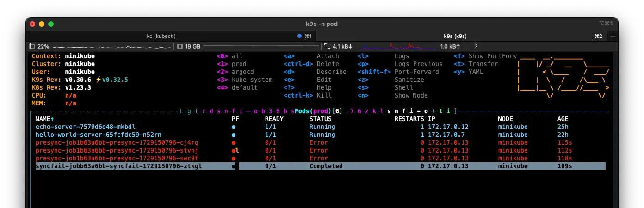Click PF dot for presync stvnj pod
Screen dimensions: 644x208
point(234,151)
